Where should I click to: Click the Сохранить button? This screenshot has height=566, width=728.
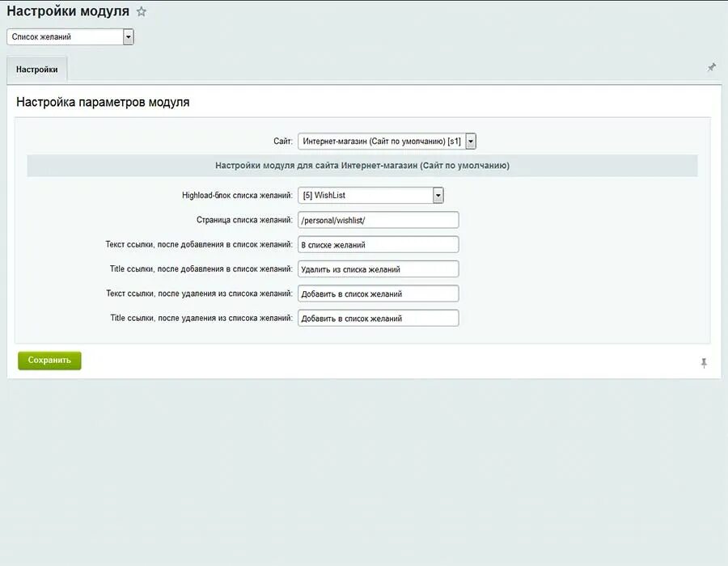tap(49, 361)
